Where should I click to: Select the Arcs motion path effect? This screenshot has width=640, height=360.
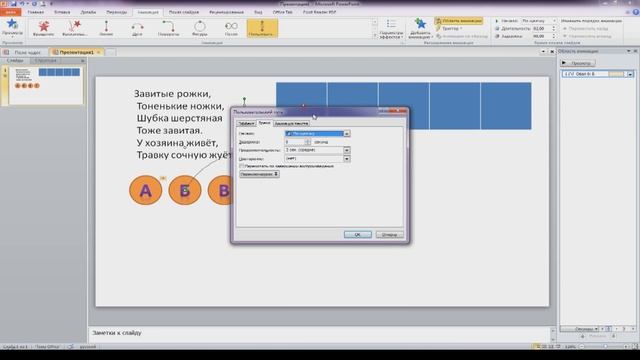click(138, 29)
